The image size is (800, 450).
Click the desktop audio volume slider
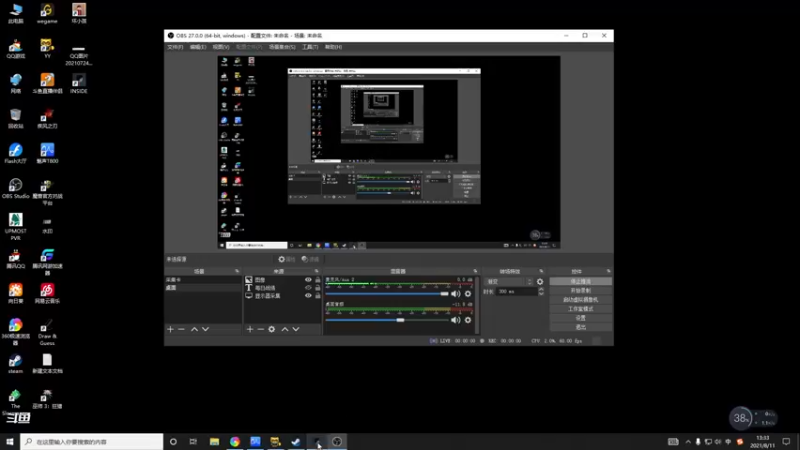click(x=387, y=320)
